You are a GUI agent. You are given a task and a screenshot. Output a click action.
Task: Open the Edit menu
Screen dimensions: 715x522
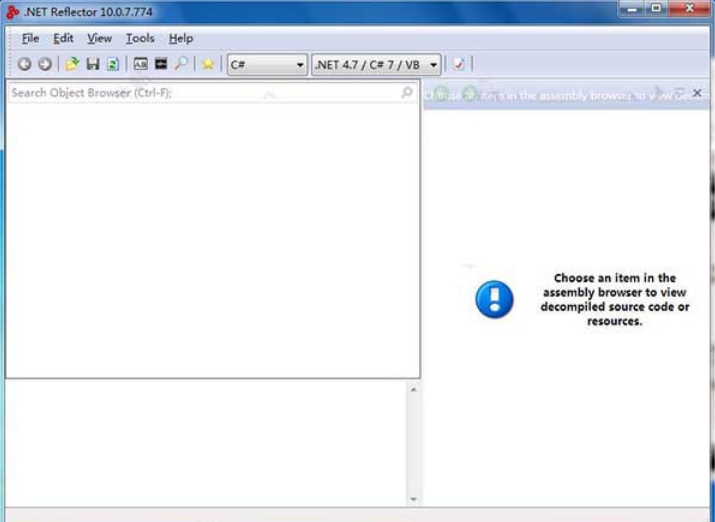tap(63, 39)
